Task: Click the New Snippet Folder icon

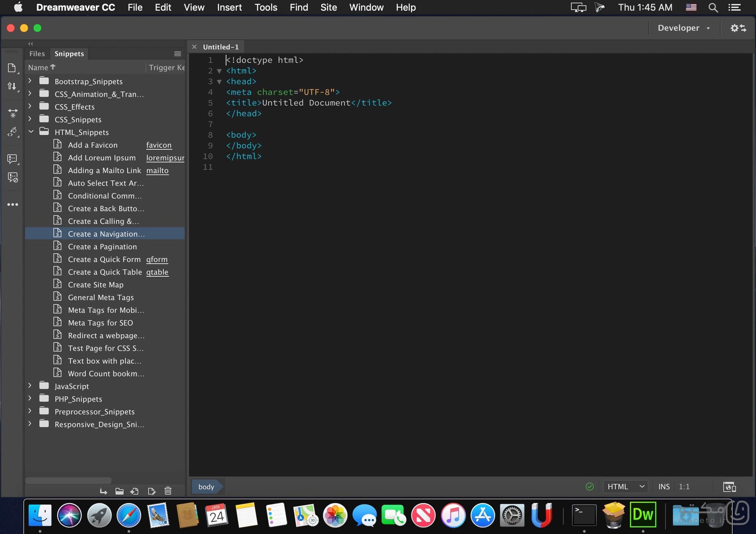Action: pos(119,491)
